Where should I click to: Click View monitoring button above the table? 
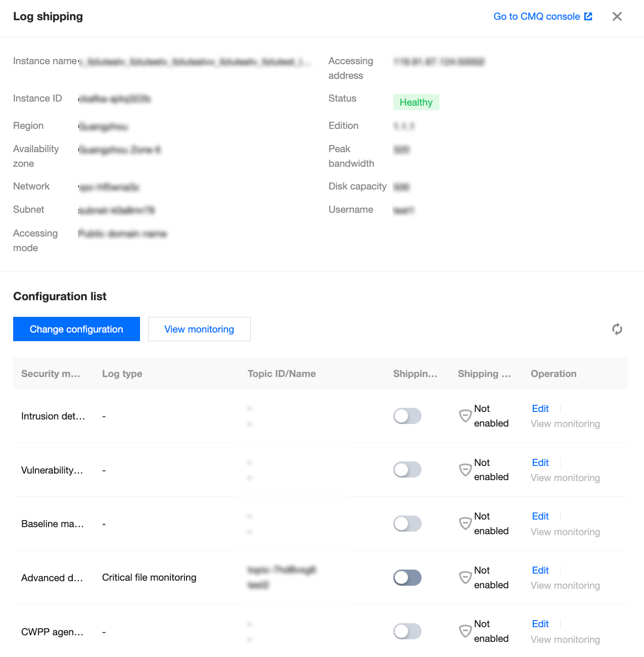(199, 329)
